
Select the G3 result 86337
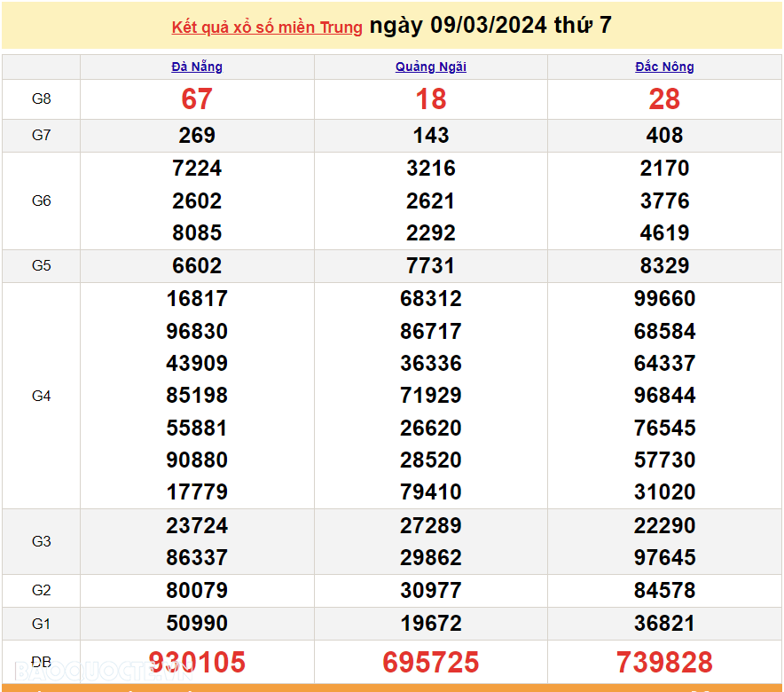tap(197, 558)
